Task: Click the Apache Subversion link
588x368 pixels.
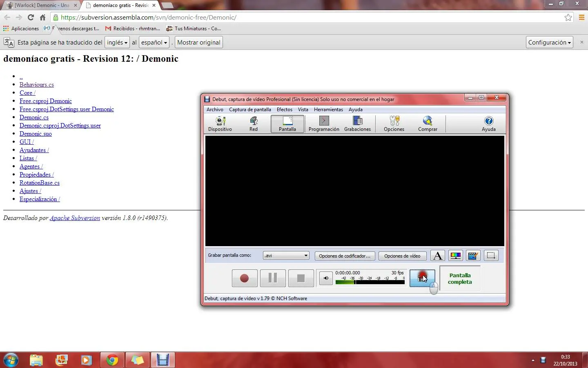Action: pyautogui.click(x=75, y=218)
